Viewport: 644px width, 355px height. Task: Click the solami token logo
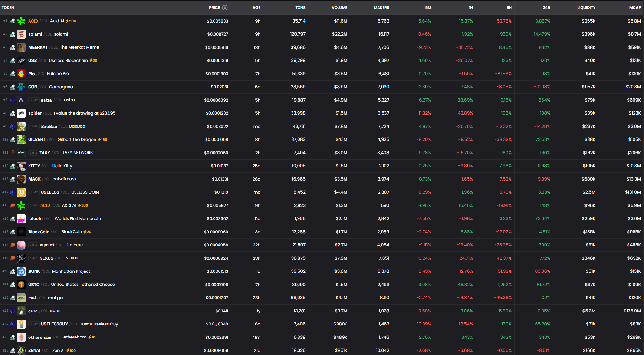(x=21, y=34)
